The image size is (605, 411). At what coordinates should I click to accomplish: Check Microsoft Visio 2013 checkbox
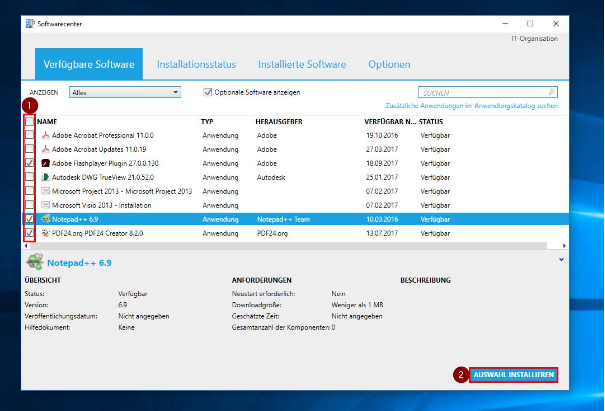29,204
